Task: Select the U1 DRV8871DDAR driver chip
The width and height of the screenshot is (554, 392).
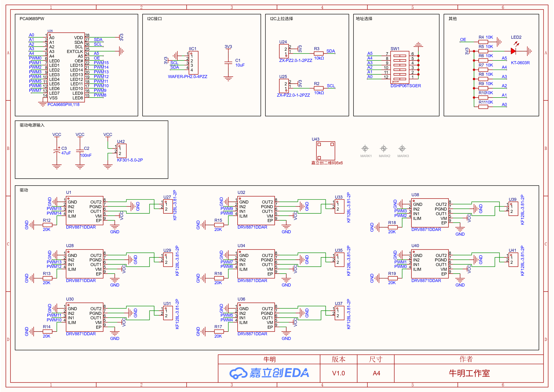Action: coord(84,211)
